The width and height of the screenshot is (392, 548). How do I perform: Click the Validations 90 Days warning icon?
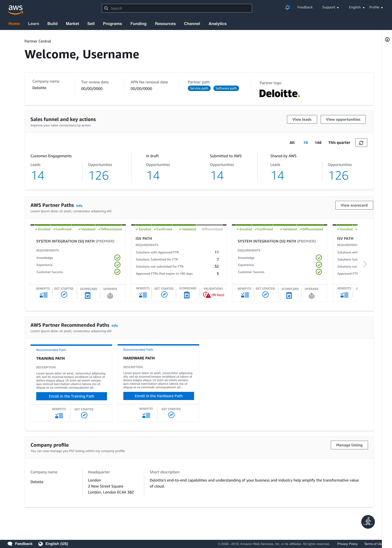pos(207,295)
